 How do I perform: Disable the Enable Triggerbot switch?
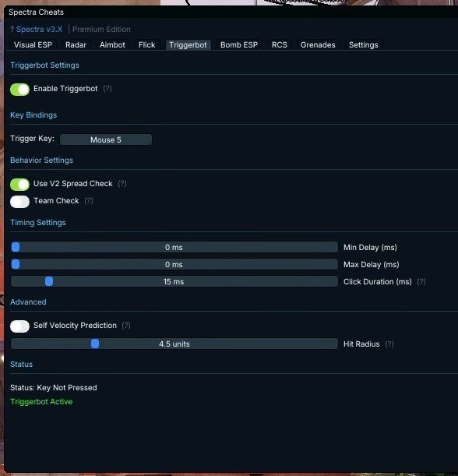19,90
